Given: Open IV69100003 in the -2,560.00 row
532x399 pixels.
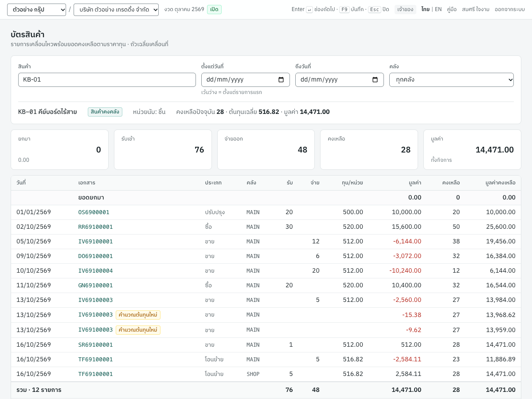Looking at the screenshot, I should [x=96, y=300].
